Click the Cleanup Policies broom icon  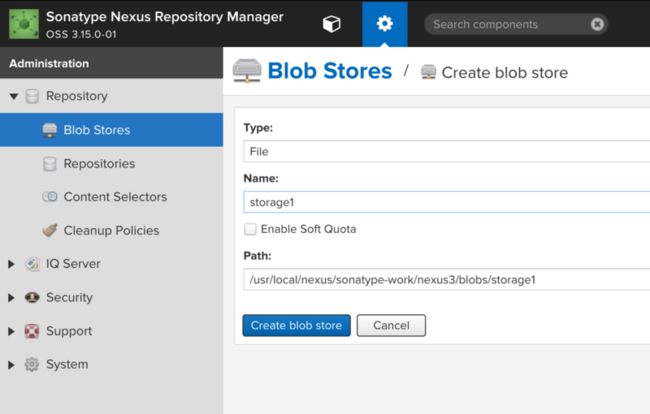[50, 230]
